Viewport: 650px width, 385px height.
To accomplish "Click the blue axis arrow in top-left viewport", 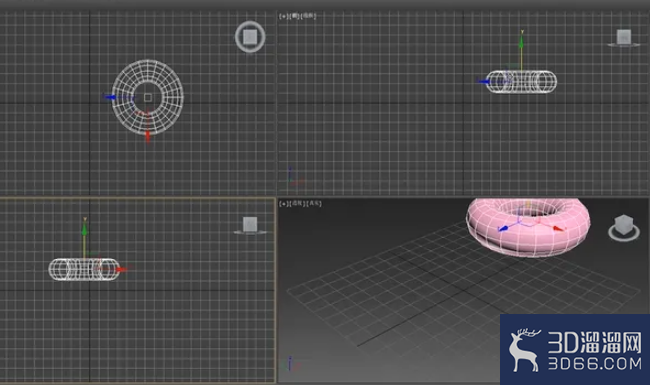I will pyautogui.click(x=110, y=97).
